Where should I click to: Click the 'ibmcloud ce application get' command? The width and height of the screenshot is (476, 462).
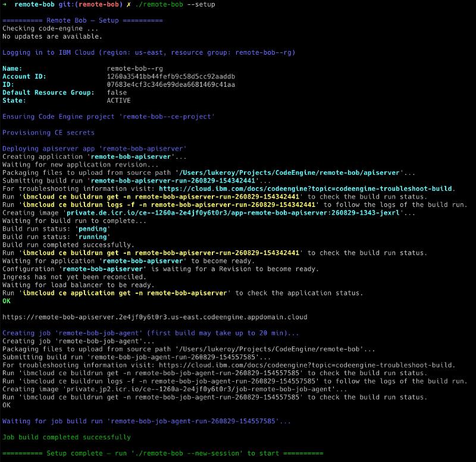click(x=125, y=293)
